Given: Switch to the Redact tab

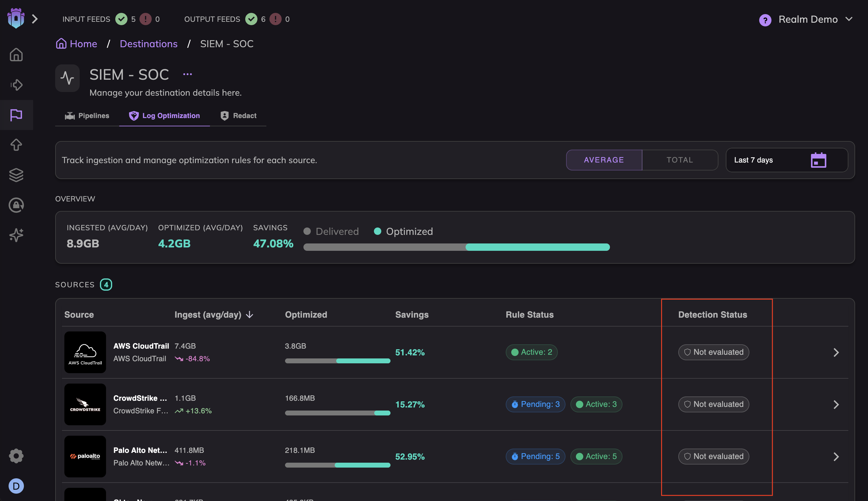Looking at the screenshot, I should pyautogui.click(x=238, y=116).
